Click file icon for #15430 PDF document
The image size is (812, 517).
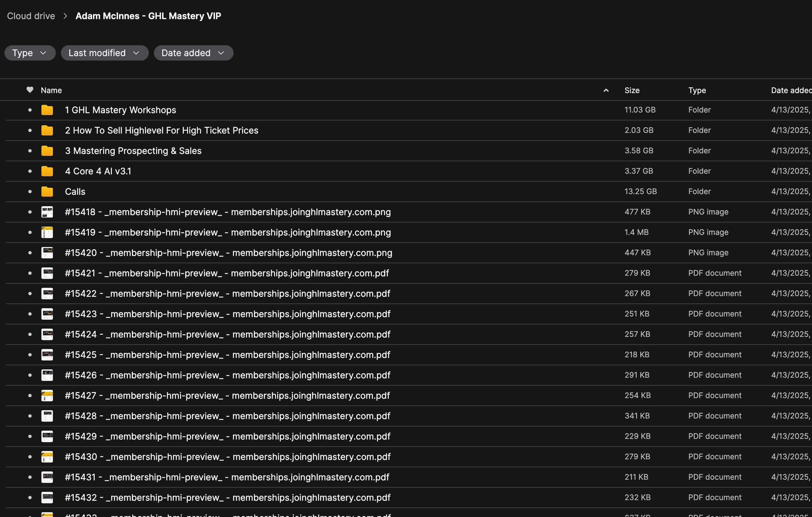click(x=47, y=457)
